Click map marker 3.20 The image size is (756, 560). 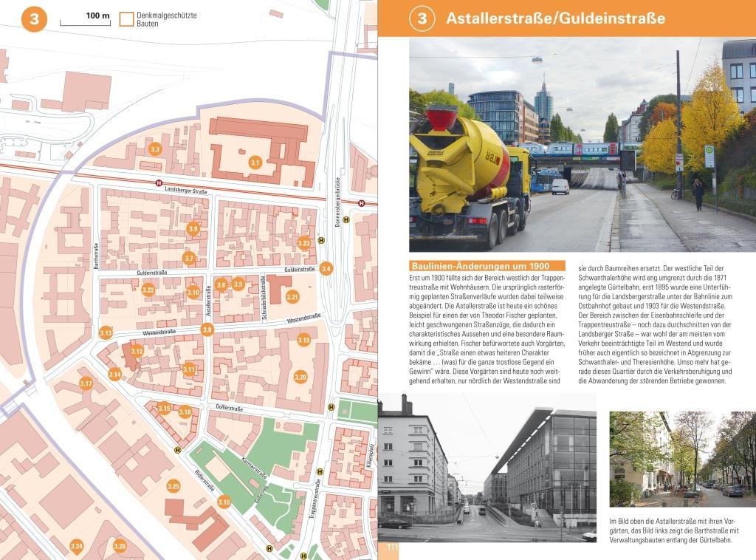pos(300,377)
